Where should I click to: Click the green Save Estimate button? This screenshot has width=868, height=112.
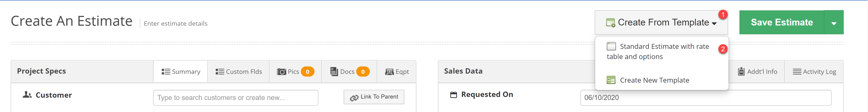782,22
